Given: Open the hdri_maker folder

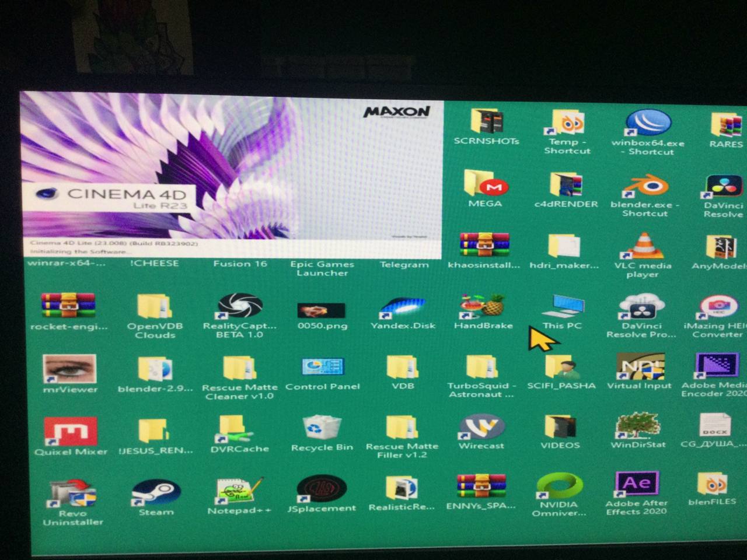Looking at the screenshot, I should coord(564,246).
